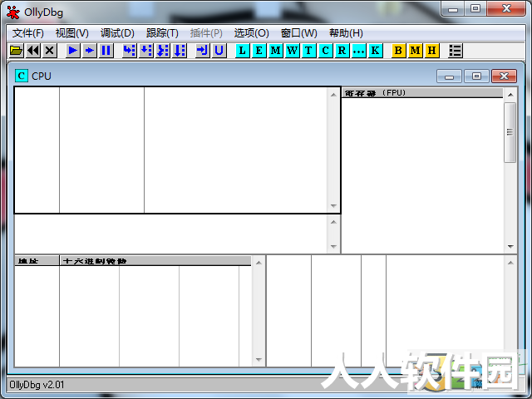Open Breakpoints with the yellow B icon
Image resolution: width=532 pixels, height=399 pixels.
(399, 51)
